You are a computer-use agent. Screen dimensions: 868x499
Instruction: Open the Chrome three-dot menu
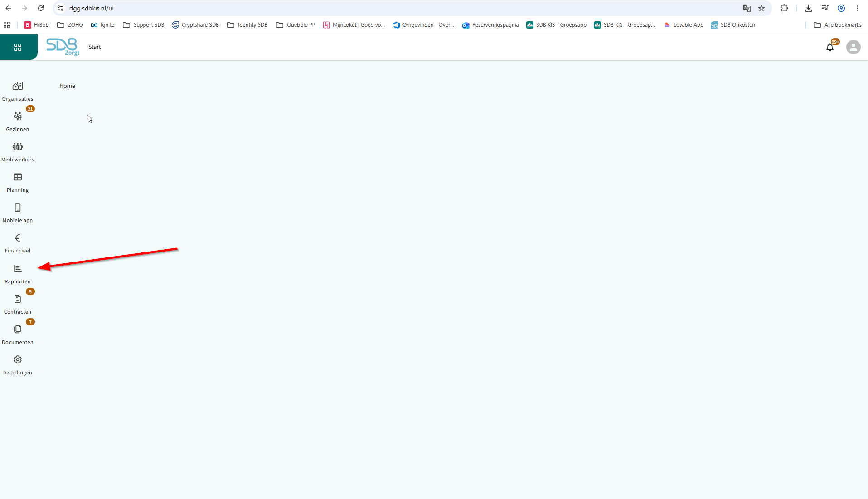point(858,8)
